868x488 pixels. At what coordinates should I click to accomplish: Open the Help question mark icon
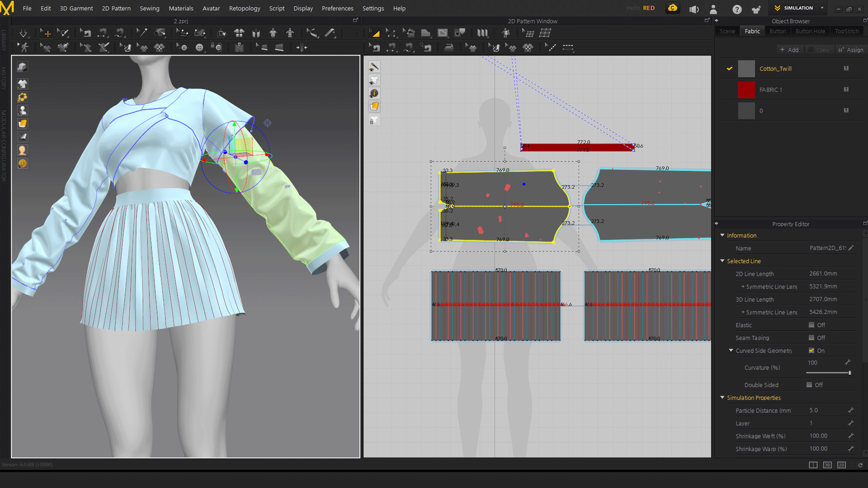click(x=737, y=9)
